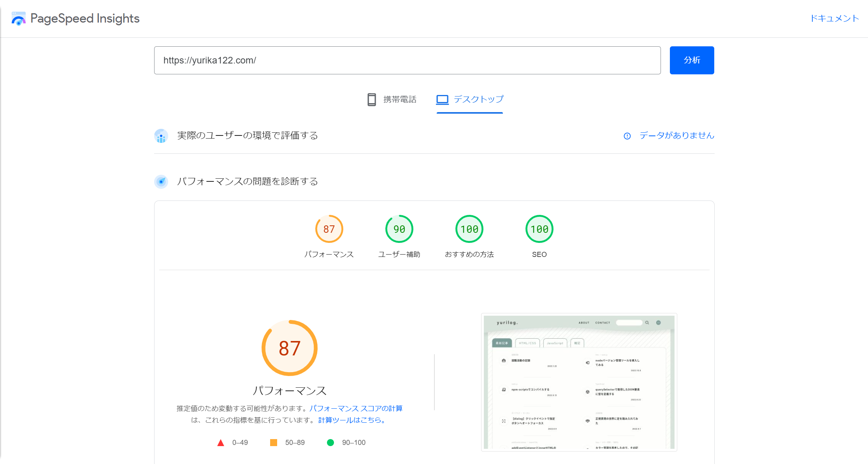
Task: Click the desktop monitor icon on デスクトップ tab
Action: 442,100
